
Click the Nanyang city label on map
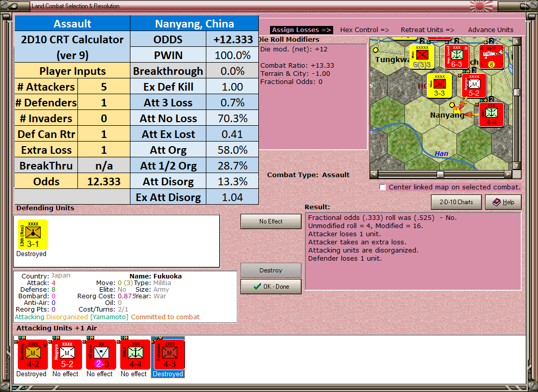click(x=447, y=115)
